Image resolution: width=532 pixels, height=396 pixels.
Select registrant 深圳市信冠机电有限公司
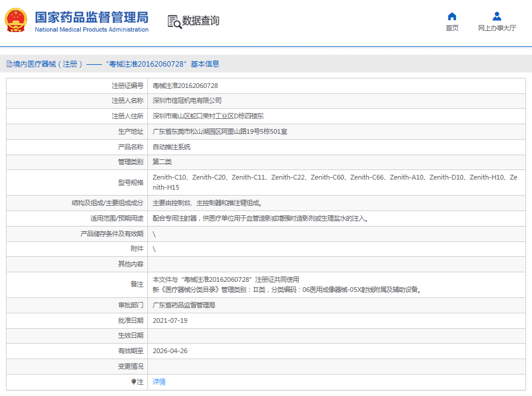coord(187,100)
